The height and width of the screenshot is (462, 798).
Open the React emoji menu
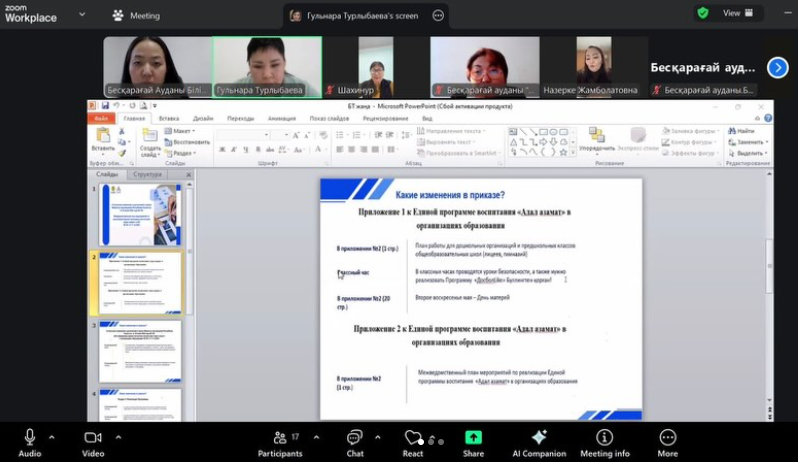(413, 438)
